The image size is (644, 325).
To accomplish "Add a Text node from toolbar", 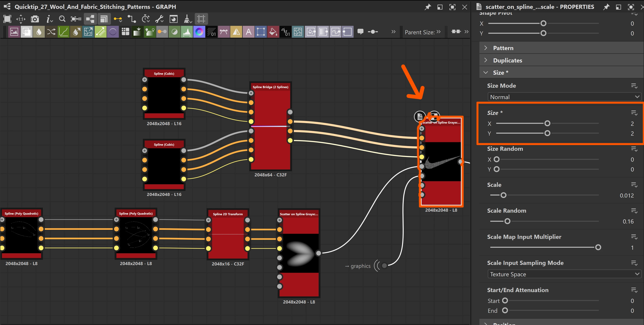I will (x=248, y=32).
